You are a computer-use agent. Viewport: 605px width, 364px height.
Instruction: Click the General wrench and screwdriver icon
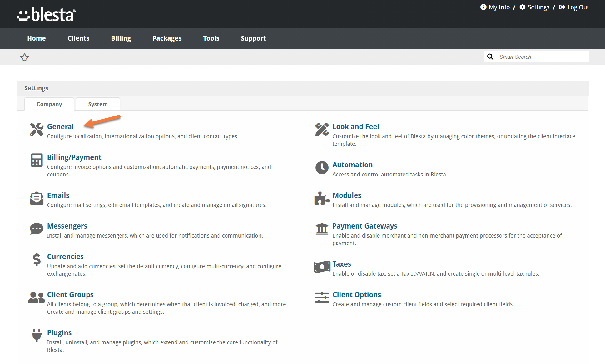coord(37,129)
